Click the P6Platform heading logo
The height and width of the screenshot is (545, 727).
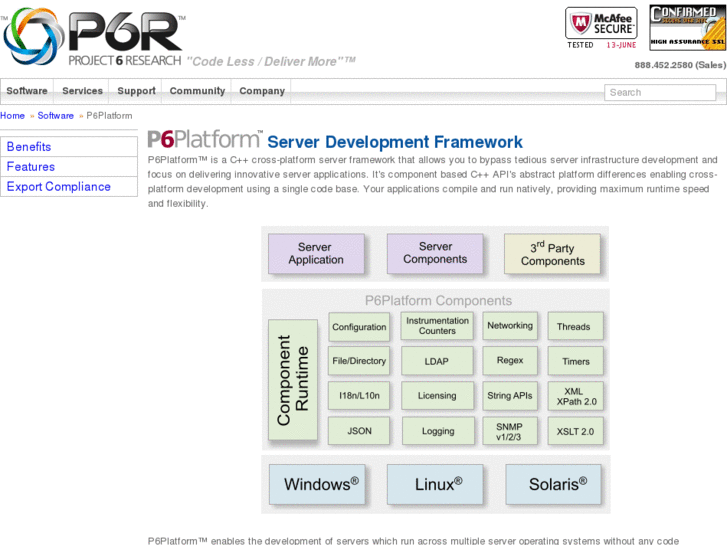click(x=204, y=139)
